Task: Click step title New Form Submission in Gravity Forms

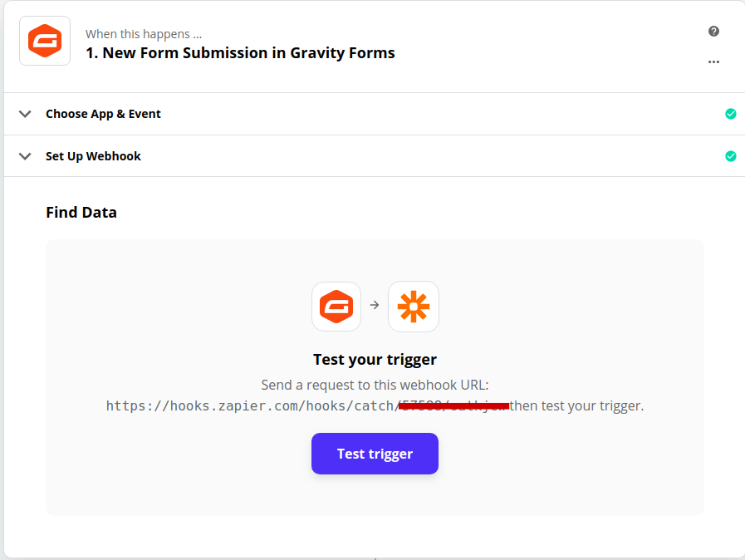Action: (x=240, y=53)
